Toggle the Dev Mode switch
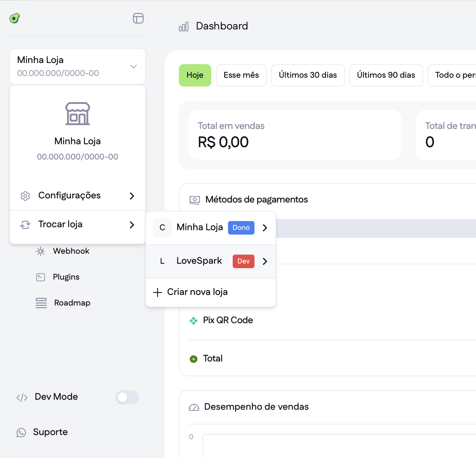This screenshot has height=458, width=476. click(x=127, y=397)
